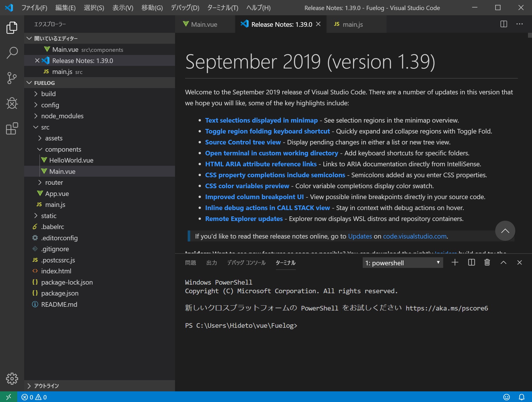Kill the terminal with the trash icon
Viewport: 532px width, 402px height.
coord(487,262)
